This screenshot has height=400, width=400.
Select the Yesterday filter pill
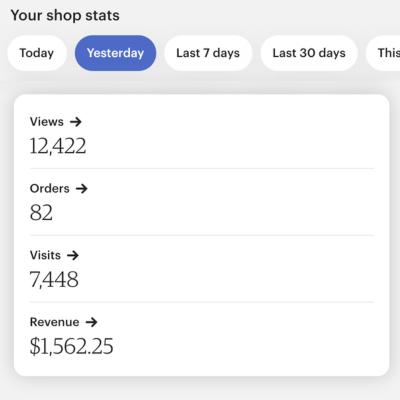(x=115, y=53)
